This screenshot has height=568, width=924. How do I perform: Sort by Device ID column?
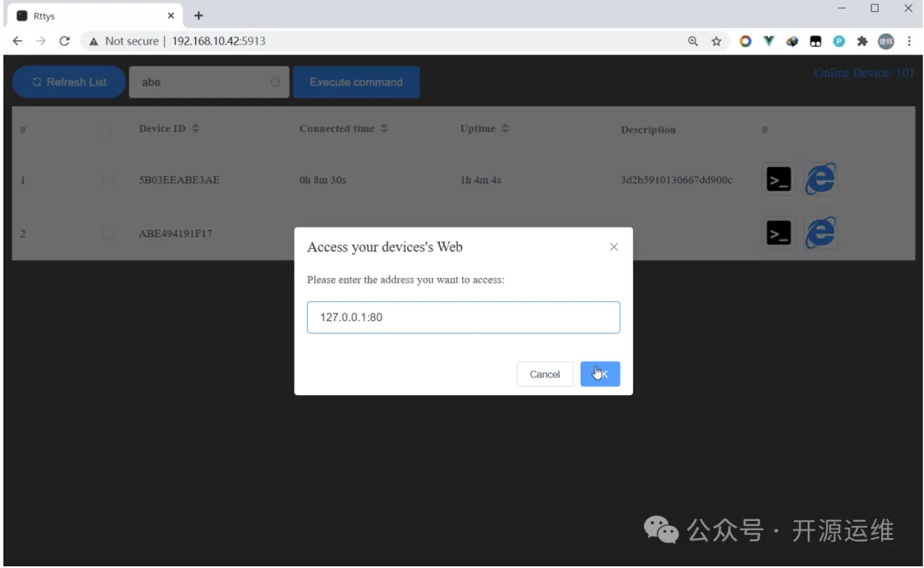click(x=169, y=129)
